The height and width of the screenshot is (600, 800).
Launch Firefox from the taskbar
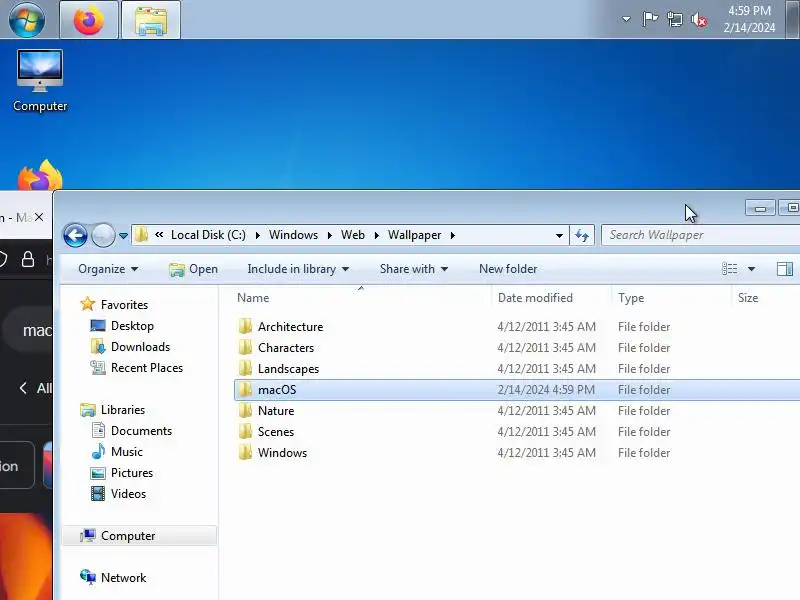(x=89, y=20)
